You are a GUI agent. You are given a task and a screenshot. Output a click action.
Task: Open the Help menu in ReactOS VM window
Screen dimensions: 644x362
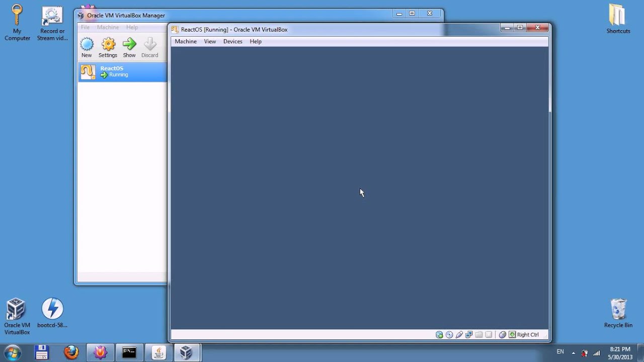point(256,41)
